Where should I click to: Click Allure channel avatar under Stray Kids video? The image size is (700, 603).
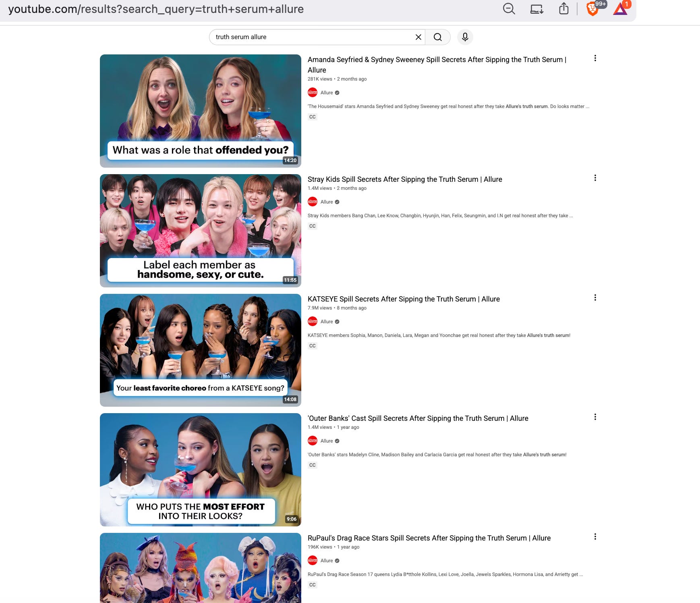(x=313, y=202)
